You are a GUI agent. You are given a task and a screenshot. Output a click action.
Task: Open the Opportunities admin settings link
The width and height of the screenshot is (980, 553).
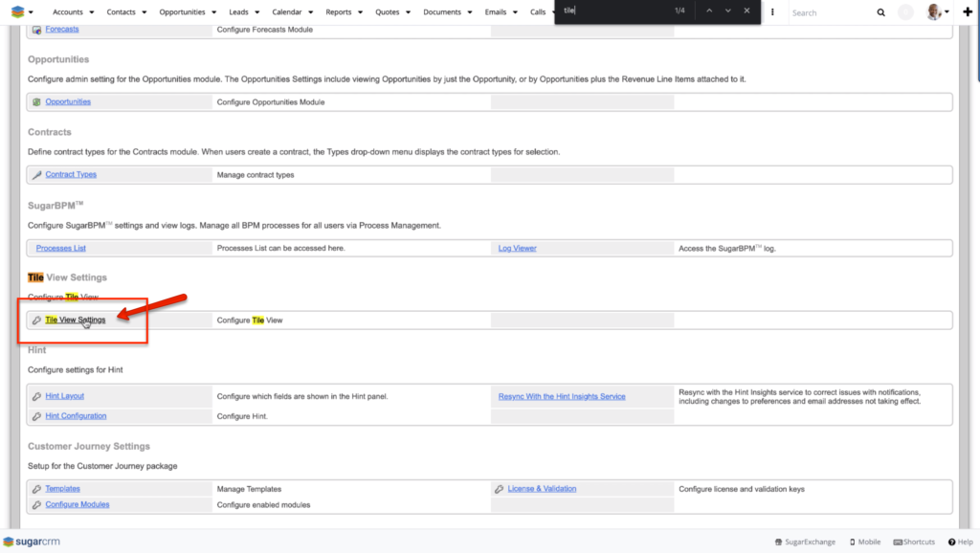click(68, 101)
